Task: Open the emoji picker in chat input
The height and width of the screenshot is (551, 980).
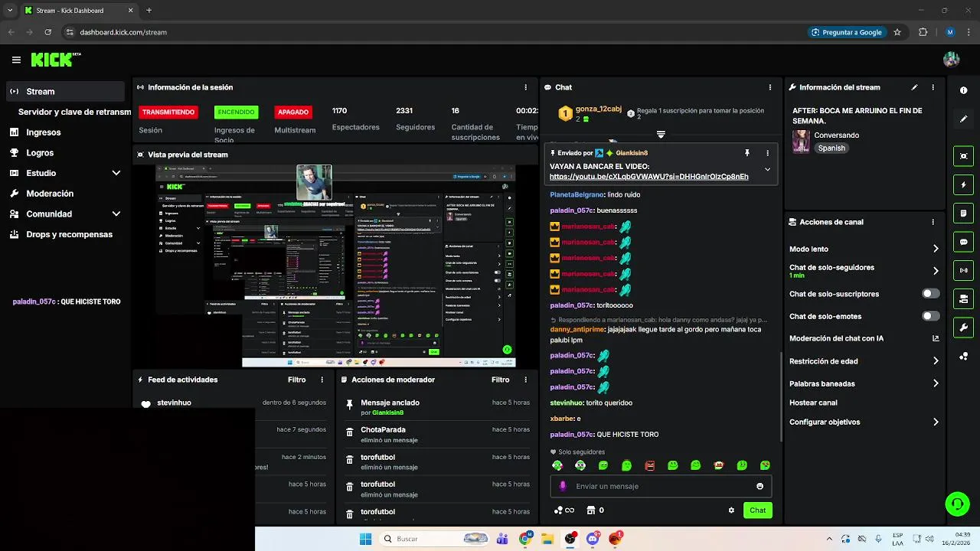Action: click(759, 486)
